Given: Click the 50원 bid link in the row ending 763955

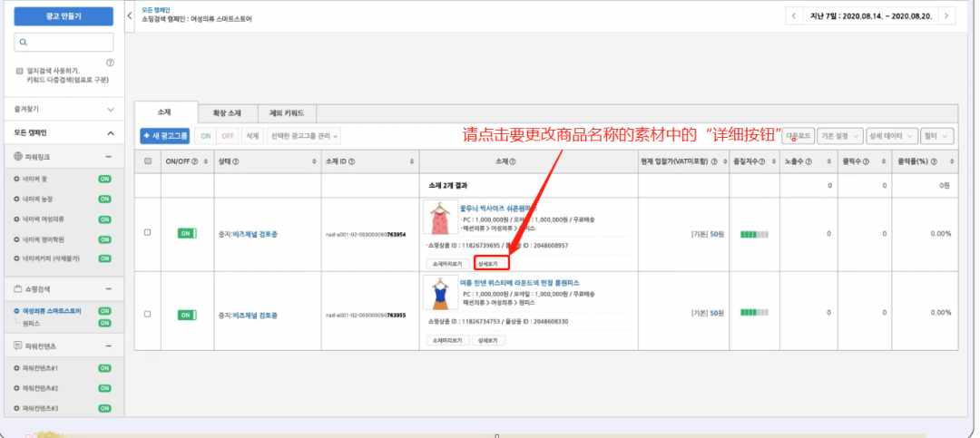Looking at the screenshot, I should click(x=716, y=313).
